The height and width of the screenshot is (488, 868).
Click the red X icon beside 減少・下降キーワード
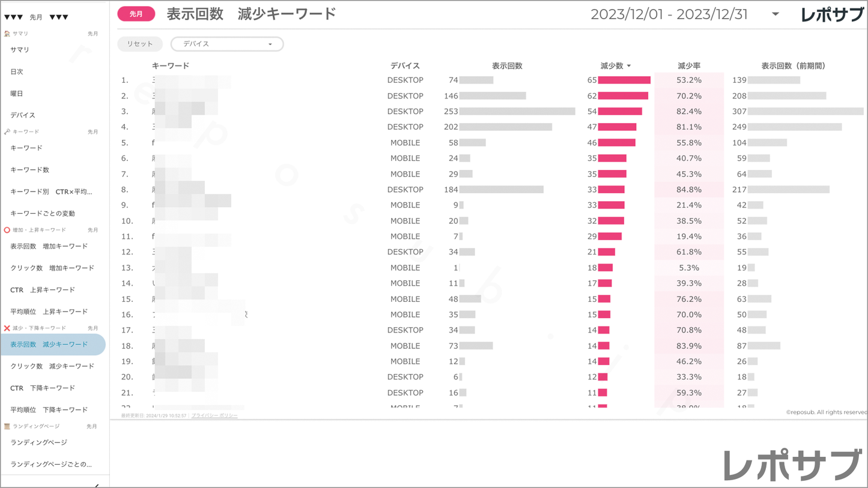click(7, 328)
